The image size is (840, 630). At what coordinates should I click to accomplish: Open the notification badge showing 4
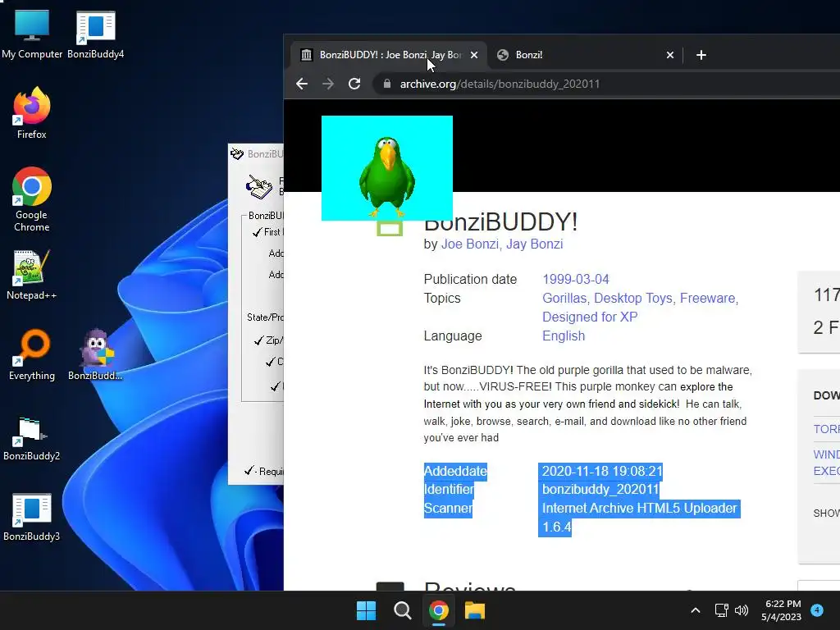point(817,610)
